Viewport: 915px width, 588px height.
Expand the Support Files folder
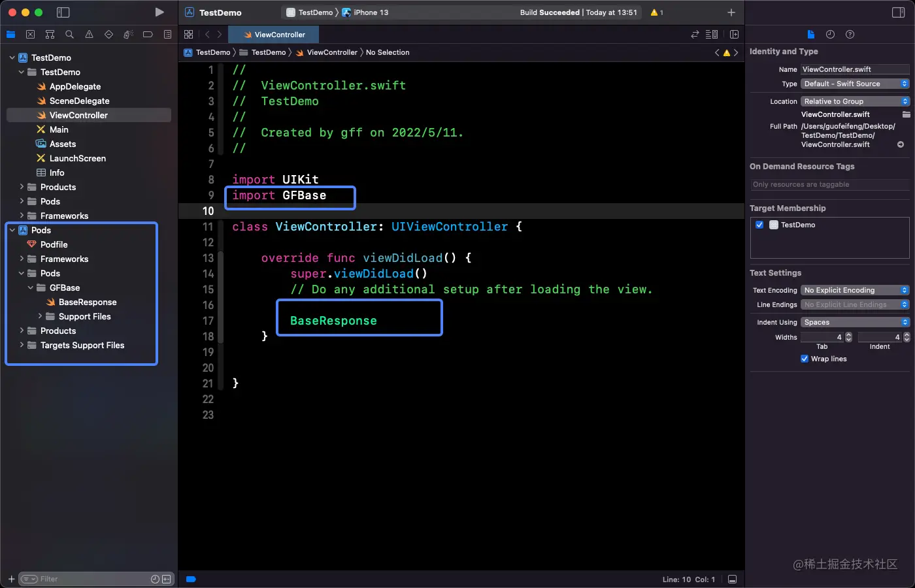(x=40, y=316)
